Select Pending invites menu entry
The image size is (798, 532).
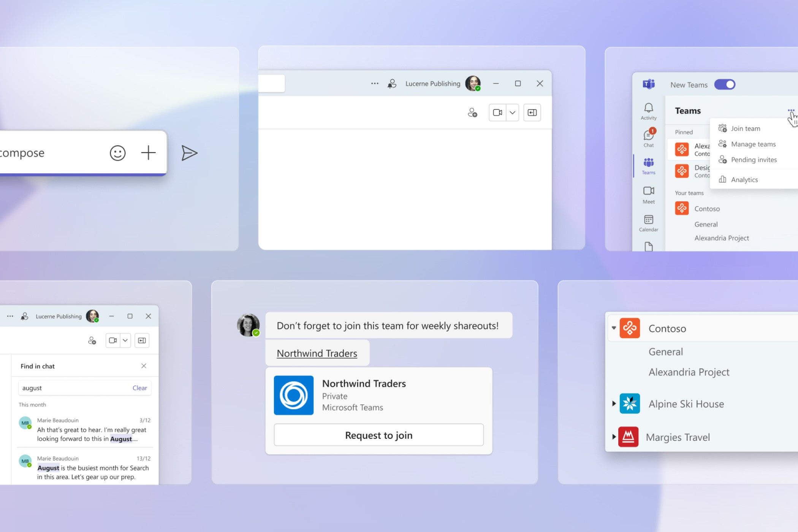(754, 160)
